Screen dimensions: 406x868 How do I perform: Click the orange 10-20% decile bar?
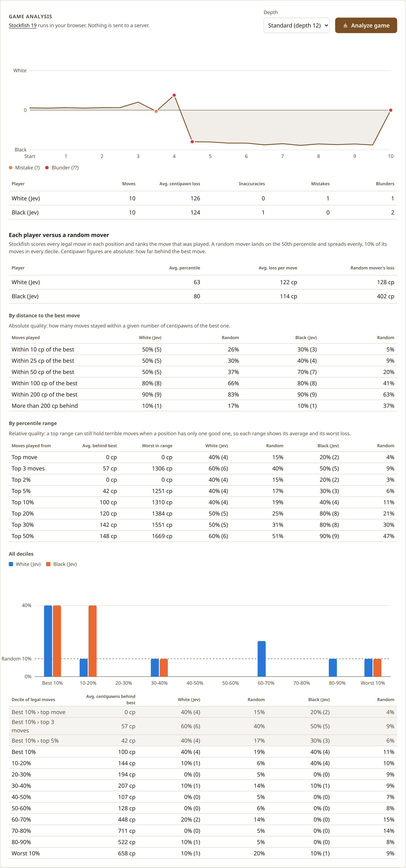[92, 641]
